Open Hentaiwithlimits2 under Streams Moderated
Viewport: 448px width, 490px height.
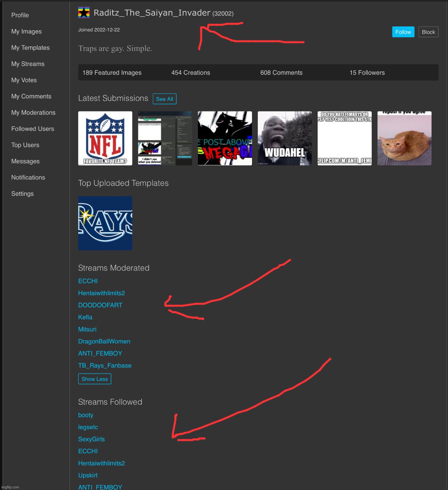(101, 293)
